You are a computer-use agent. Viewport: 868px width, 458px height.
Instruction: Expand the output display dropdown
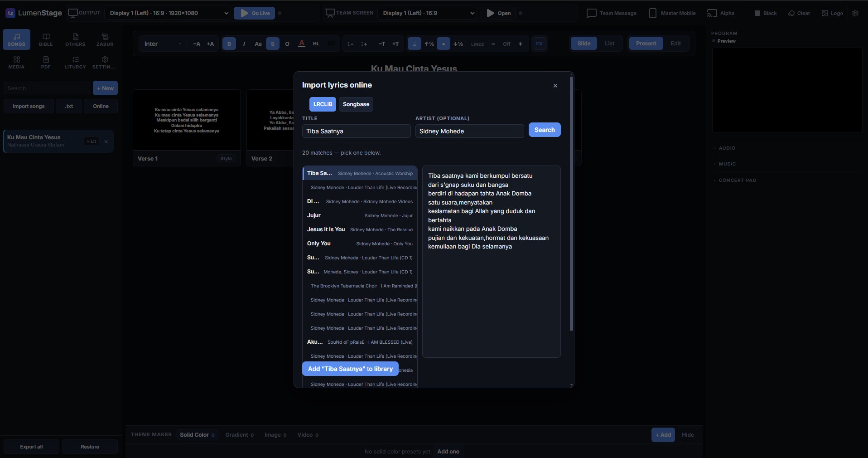tap(169, 13)
